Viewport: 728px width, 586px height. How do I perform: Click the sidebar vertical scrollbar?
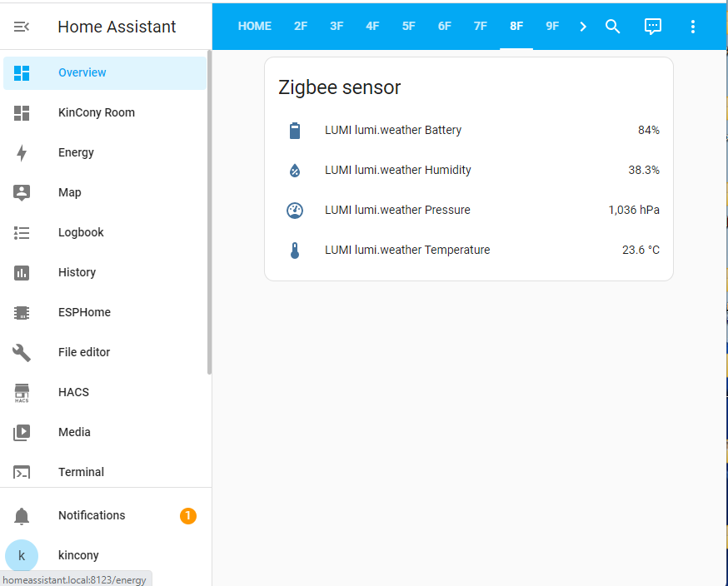209,216
